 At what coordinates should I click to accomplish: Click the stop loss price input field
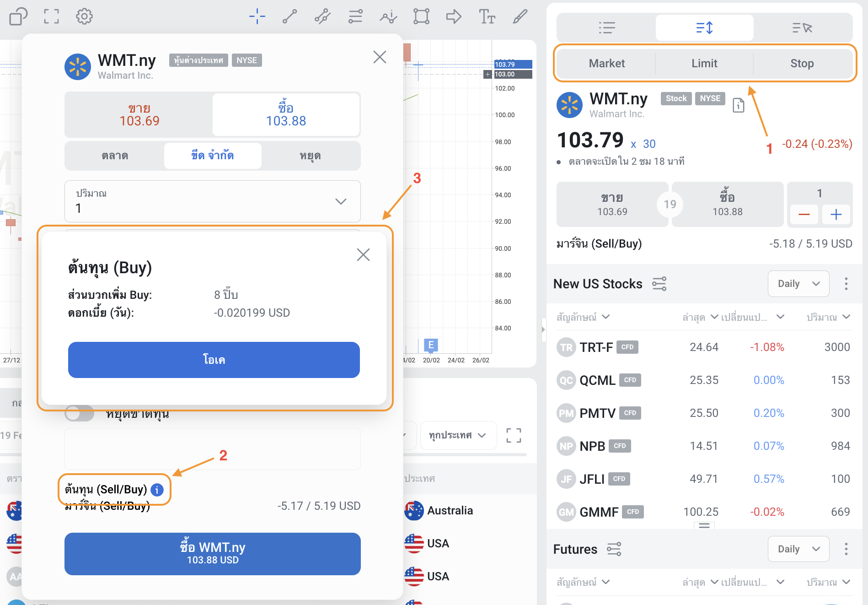click(x=213, y=448)
